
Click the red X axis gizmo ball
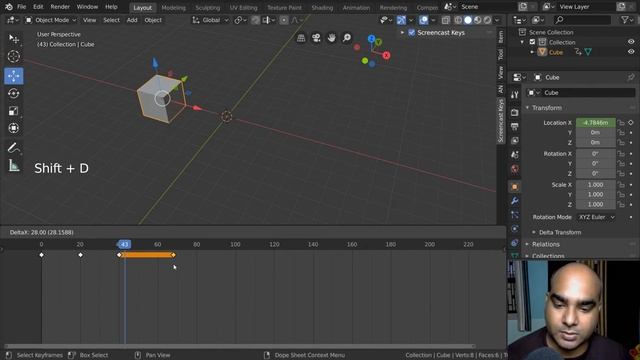pos(386,56)
